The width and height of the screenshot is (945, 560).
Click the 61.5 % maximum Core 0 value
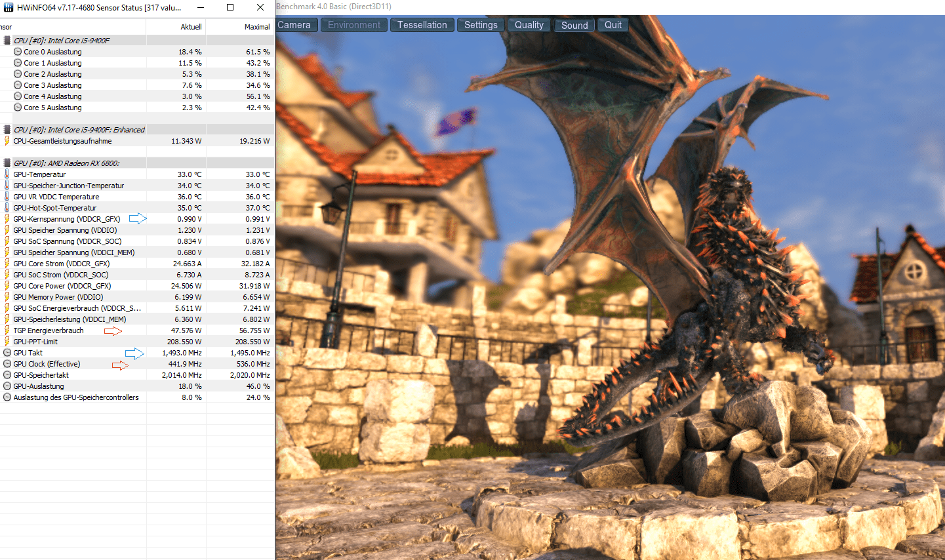point(258,52)
